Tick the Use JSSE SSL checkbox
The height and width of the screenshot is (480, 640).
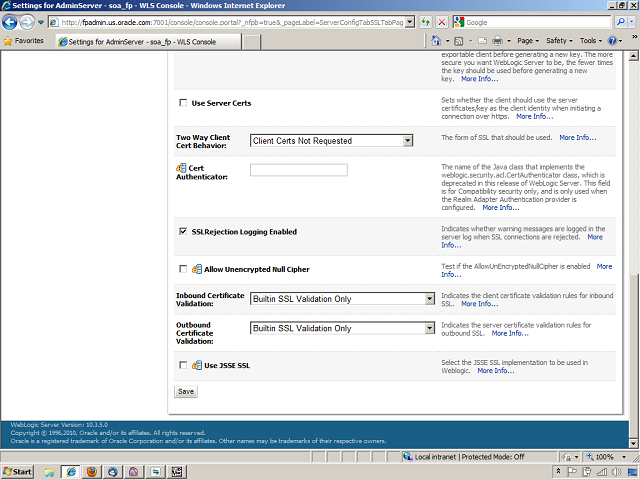click(182, 365)
